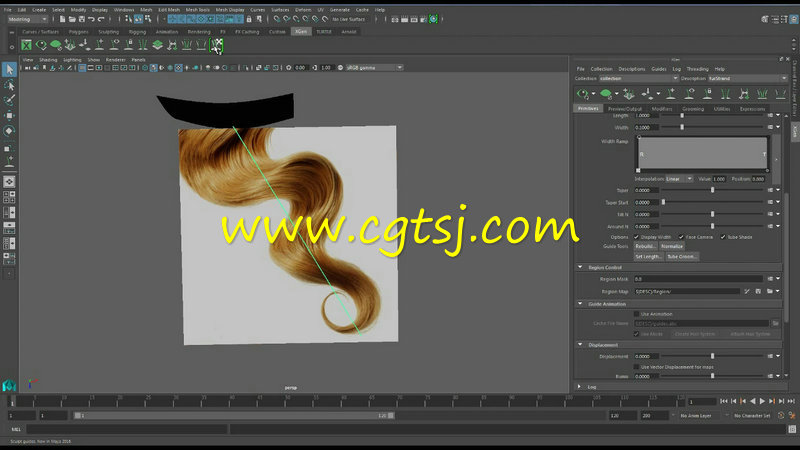Click the layered green stack shelf icon

158,45
